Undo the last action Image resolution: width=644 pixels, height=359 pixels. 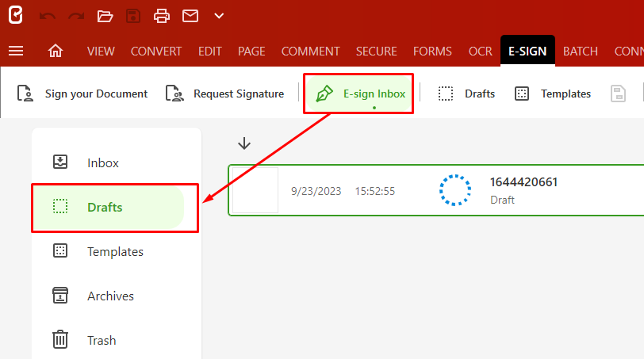[x=48, y=16]
